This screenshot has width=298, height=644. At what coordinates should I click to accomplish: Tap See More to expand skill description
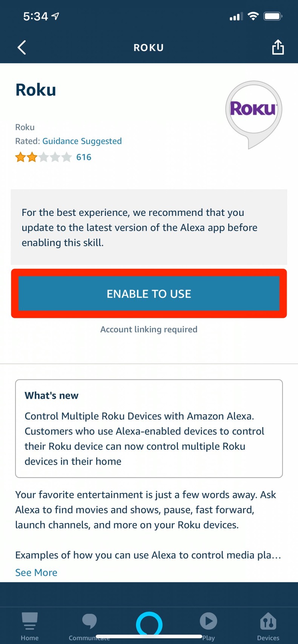tap(36, 572)
